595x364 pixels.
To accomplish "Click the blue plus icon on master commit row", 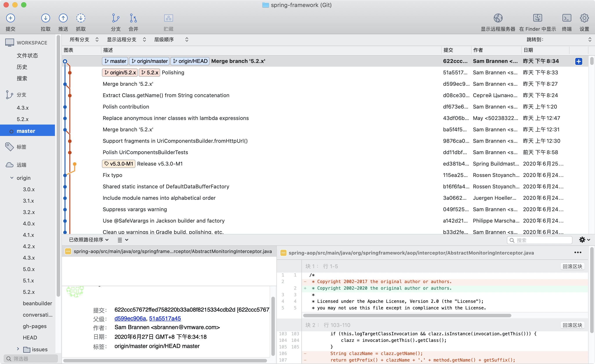I will click(579, 61).
